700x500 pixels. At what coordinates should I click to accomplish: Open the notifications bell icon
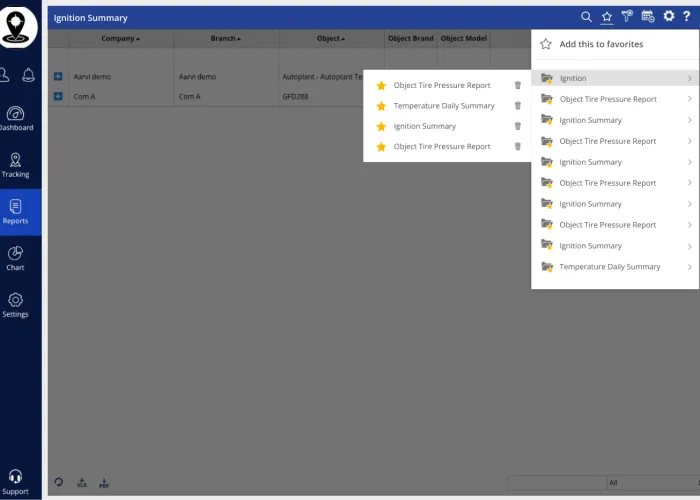[29, 75]
